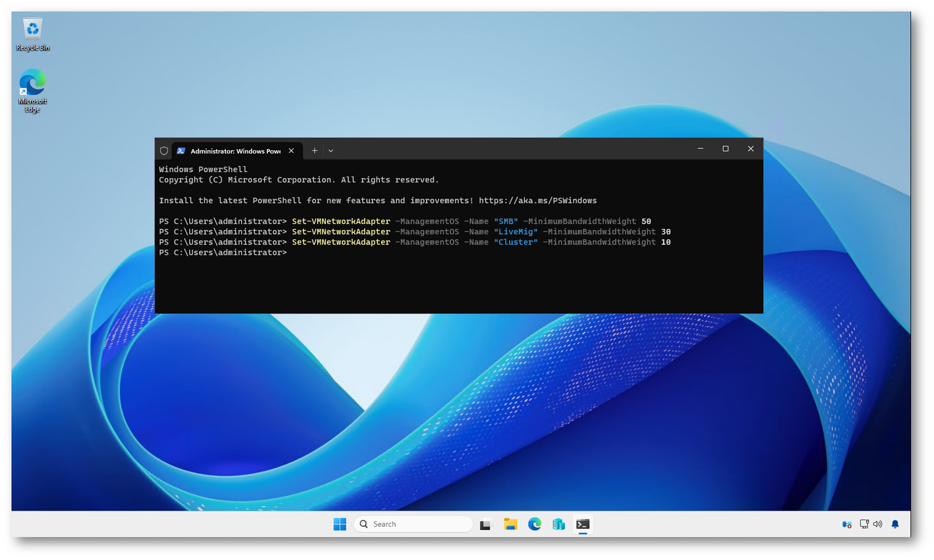
Task: Open a new Terminal tab with plus button
Action: (315, 151)
